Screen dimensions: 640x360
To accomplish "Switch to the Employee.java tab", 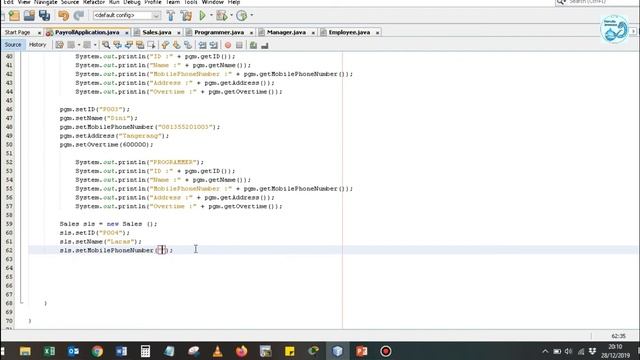I will pos(349,32).
